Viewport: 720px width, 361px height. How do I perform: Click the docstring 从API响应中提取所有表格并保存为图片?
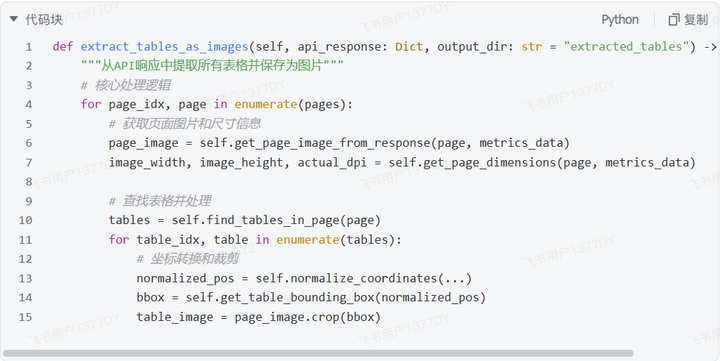click(x=212, y=66)
